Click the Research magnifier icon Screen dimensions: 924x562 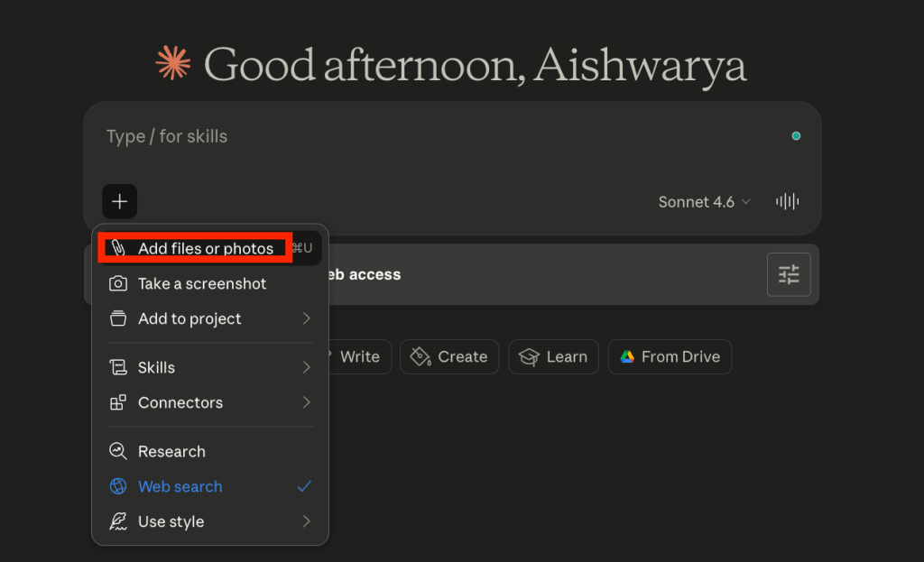tap(118, 451)
